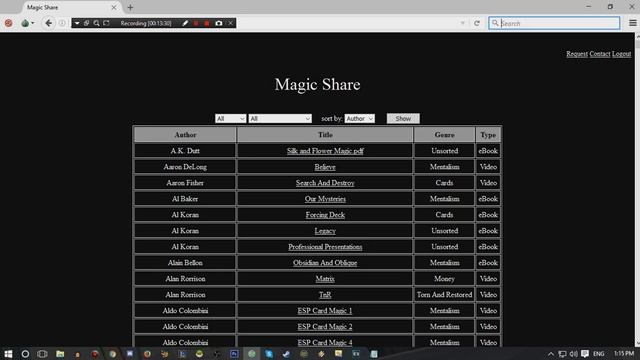Open Silk and Flower Magic pdf link

pyautogui.click(x=325, y=151)
